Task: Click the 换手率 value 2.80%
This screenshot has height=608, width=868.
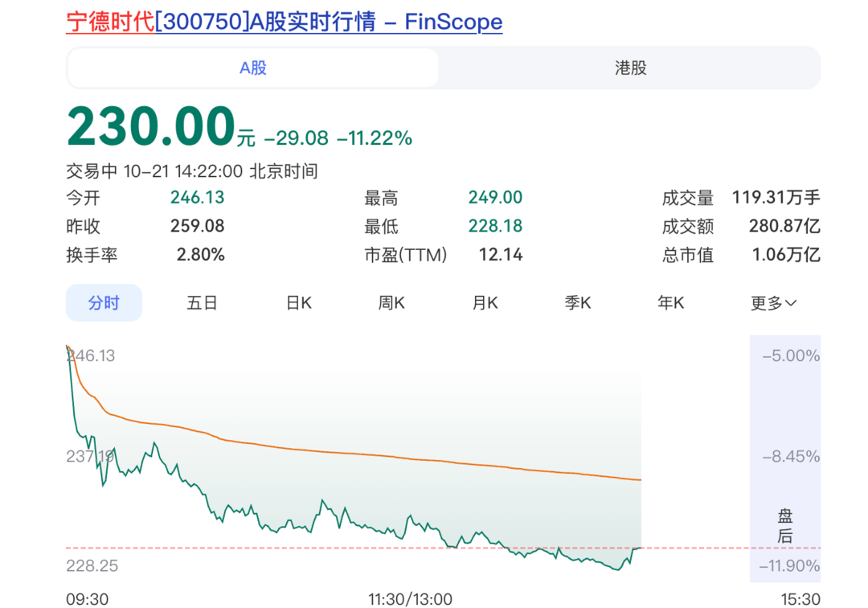Action: [x=201, y=255]
